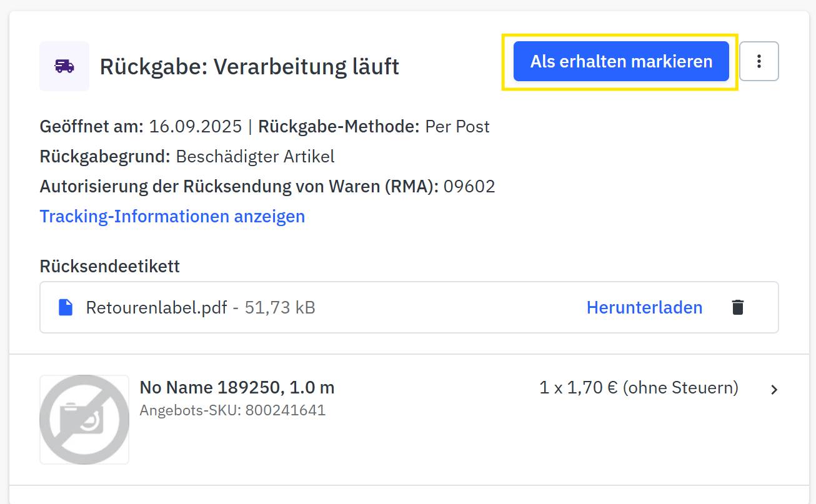Click the opened date 16.09.2025

tap(195, 126)
